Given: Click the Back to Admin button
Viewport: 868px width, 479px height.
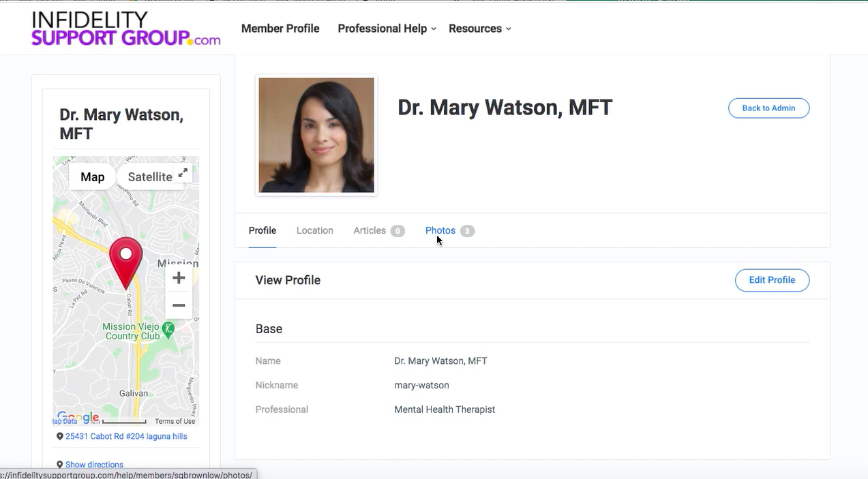Looking at the screenshot, I should [x=768, y=108].
